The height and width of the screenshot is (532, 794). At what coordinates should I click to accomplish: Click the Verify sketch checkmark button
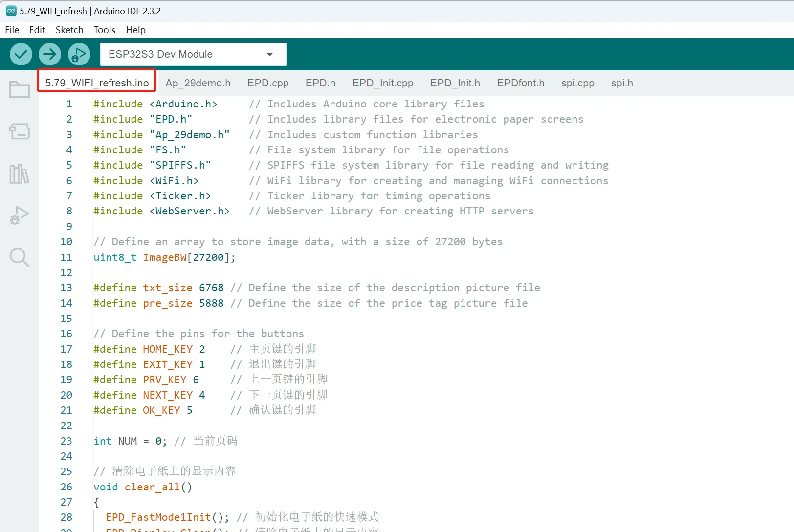21,54
